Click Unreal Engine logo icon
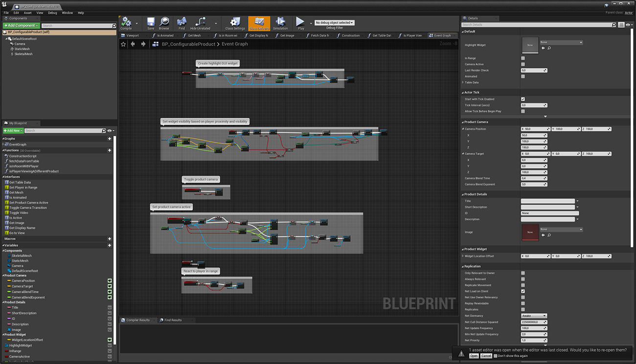Image resolution: width=636 pixels, height=364 pixels. coord(4,5)
